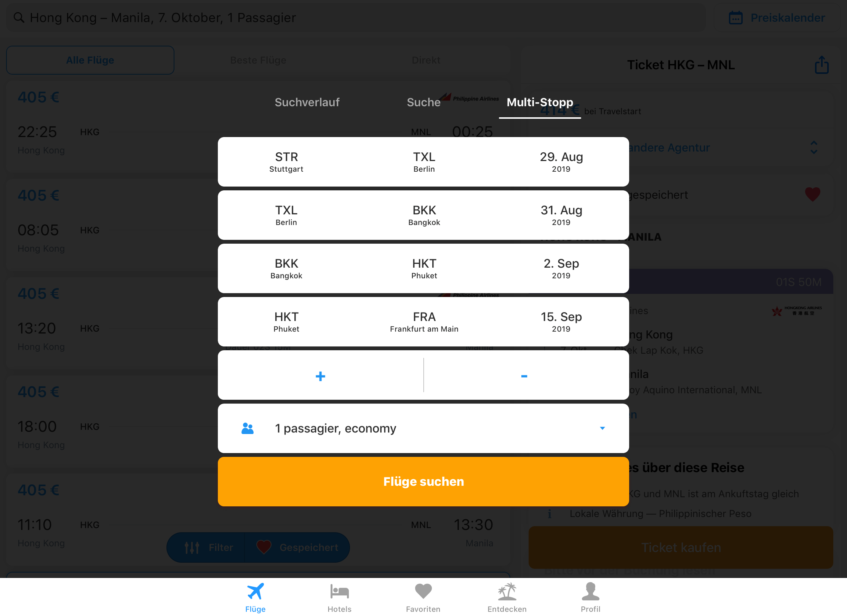Edit the STR to TXL 29. Aug segment
This screenshot has height=616, width=847.
click(x=423, y=162)
